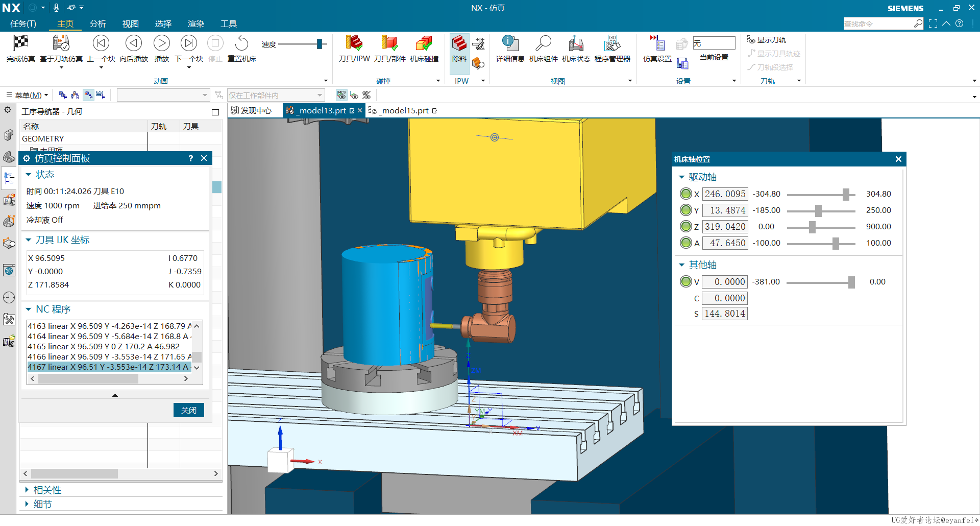Toggle 刀具/部件 collision check
Image resolution: width=980 pixels, height=526 pixels.
click(389, 49)
